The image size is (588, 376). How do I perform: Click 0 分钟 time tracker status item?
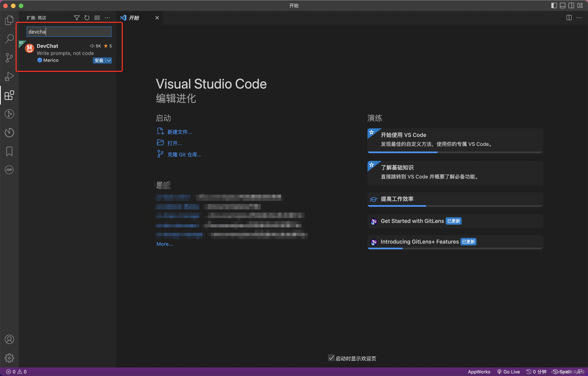[537, 372]
